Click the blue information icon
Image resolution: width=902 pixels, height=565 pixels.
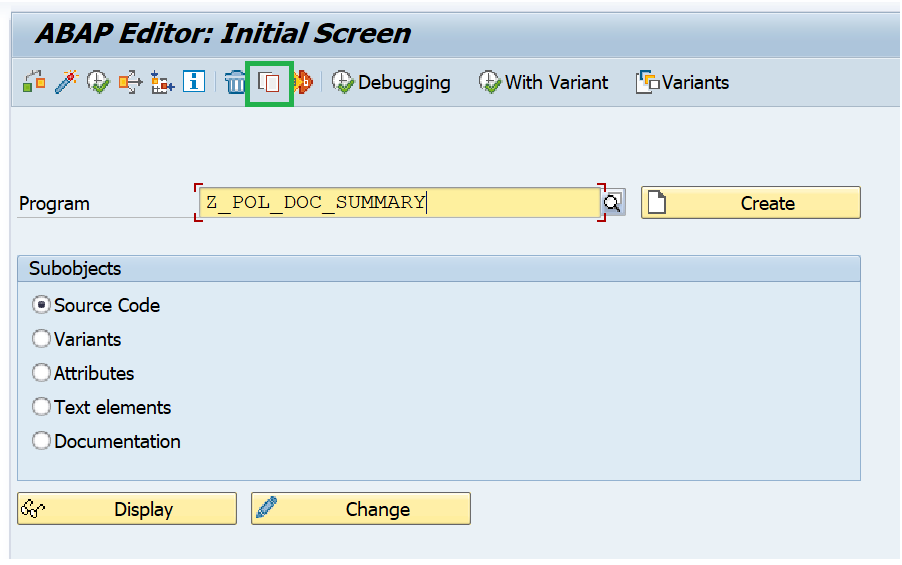coord(194,82)
